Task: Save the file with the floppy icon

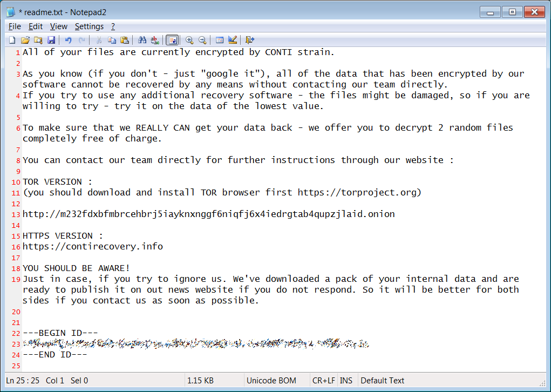Action: click(x=51, y=40)
